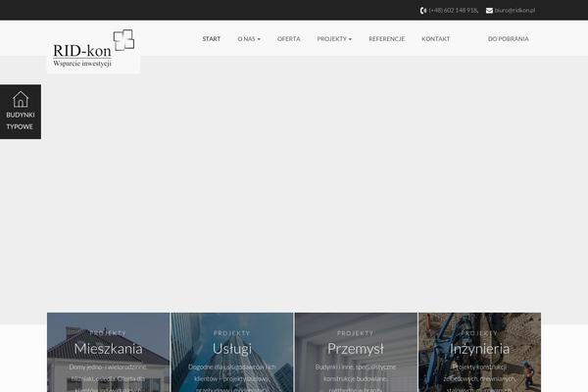Expand the O NAS dropdown menu
588x392 pixels.
click(x=249, y=38)
